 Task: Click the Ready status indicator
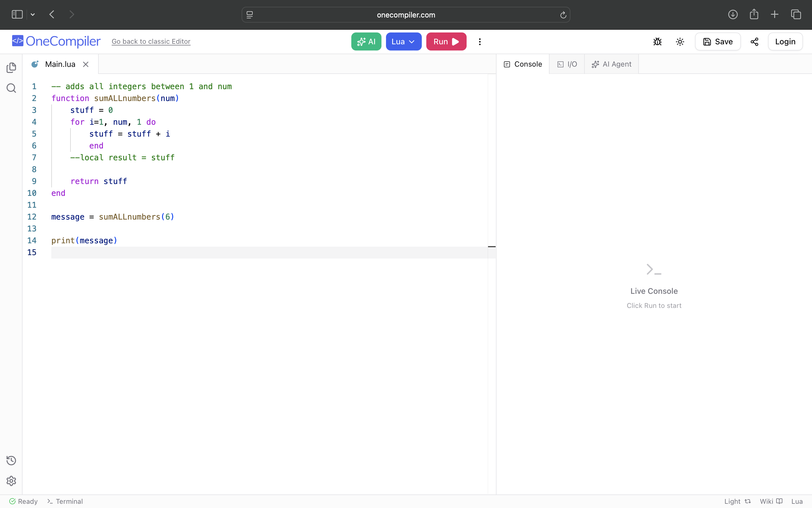click(x=23, y=501)
